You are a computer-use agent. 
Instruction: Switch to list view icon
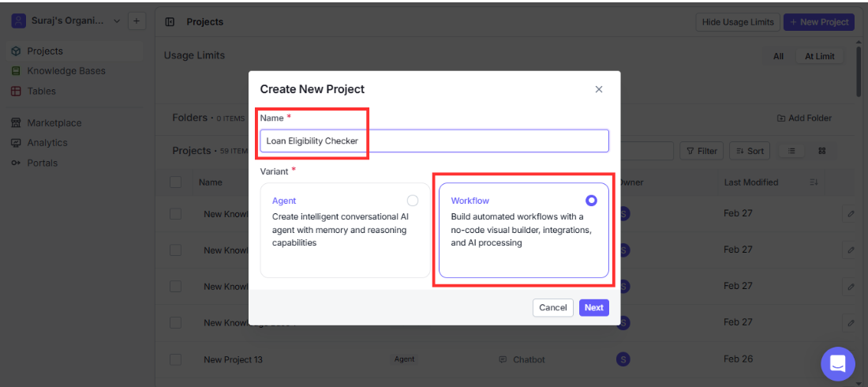coord(792,151)
